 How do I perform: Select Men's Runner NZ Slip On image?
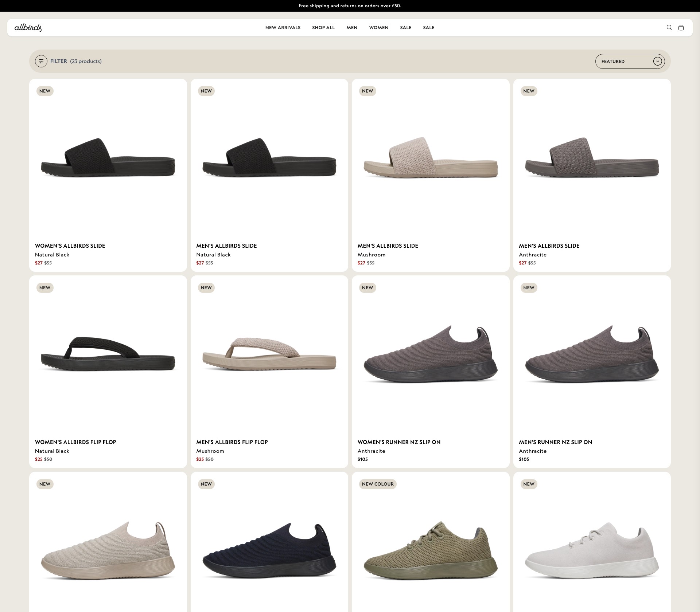point(592,354)
